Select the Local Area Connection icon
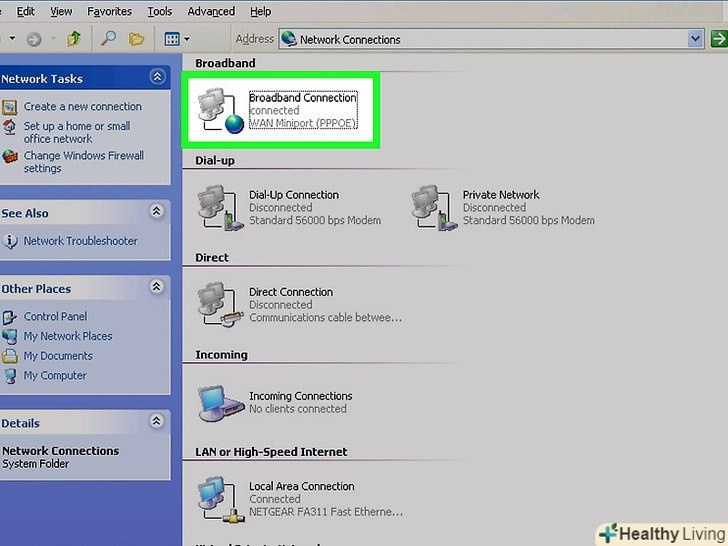Screen dimensions: 728x546 (x=221, y=499)
